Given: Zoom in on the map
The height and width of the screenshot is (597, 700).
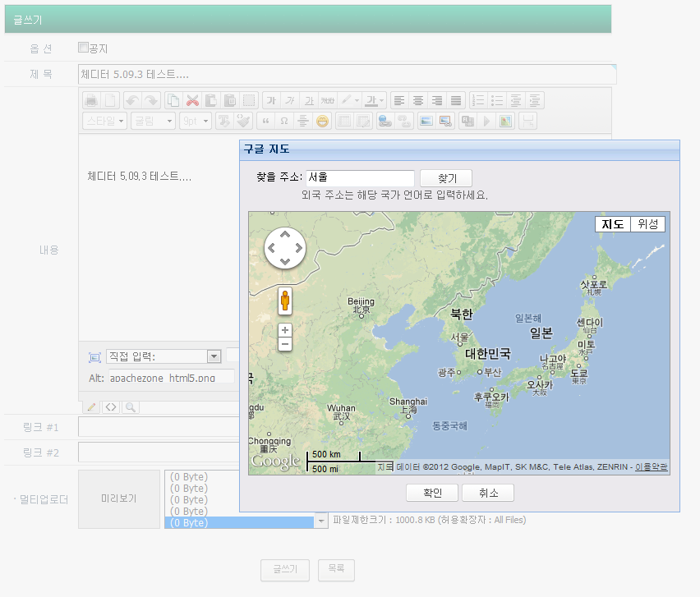Looking at the screenshot, I should click(x=285, y=330).
